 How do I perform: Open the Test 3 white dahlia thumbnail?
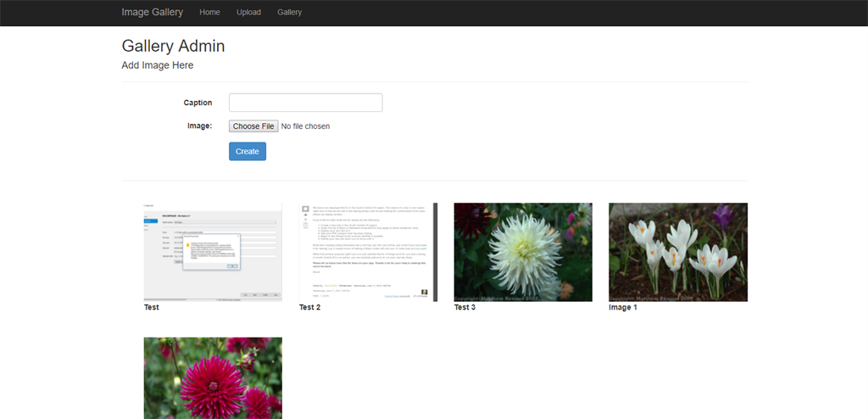click(523, 252)
